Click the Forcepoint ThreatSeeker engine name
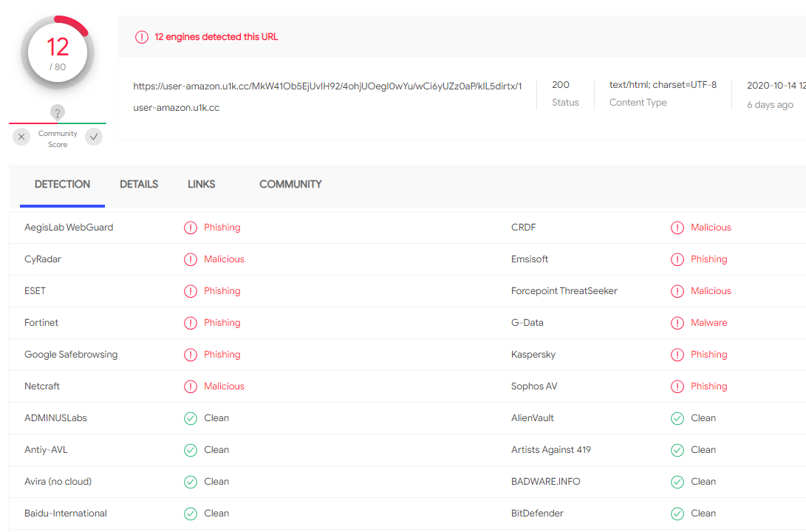The height and width of the screenshot is (532, 806). click(x=564, y=291)
